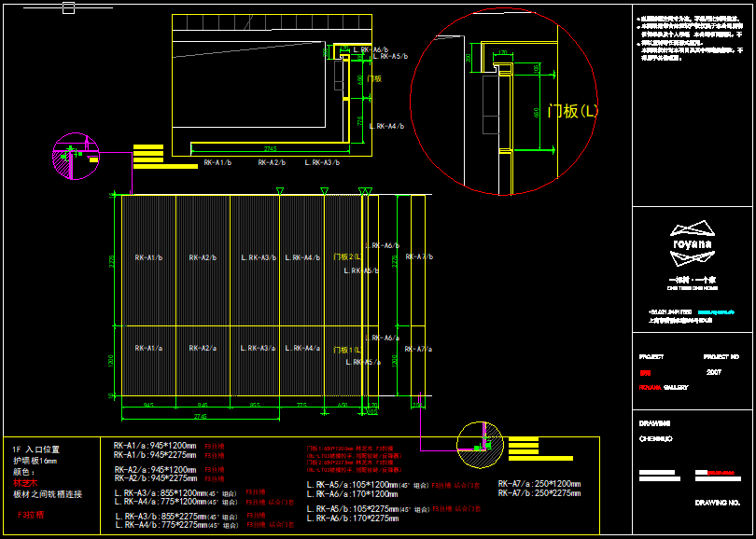Click the green triangle marker above door panel
Screen dimensions: 756x539
365,191
